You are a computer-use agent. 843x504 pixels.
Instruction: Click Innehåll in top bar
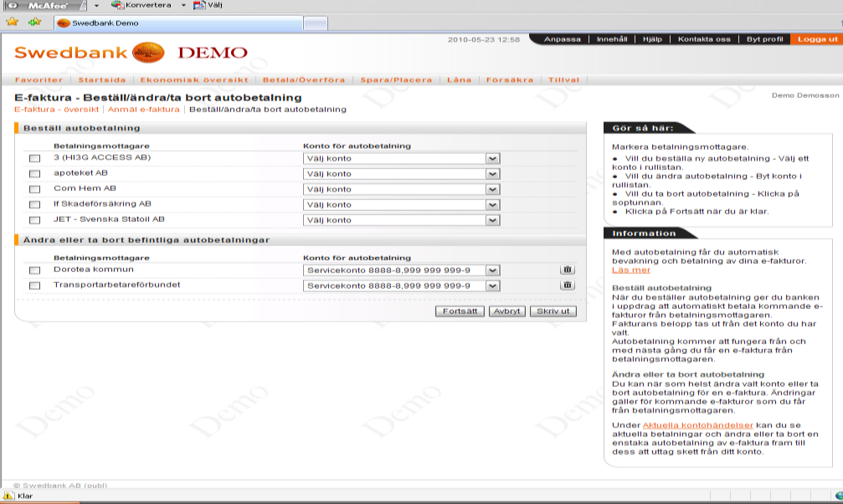(x=612, y=39)
